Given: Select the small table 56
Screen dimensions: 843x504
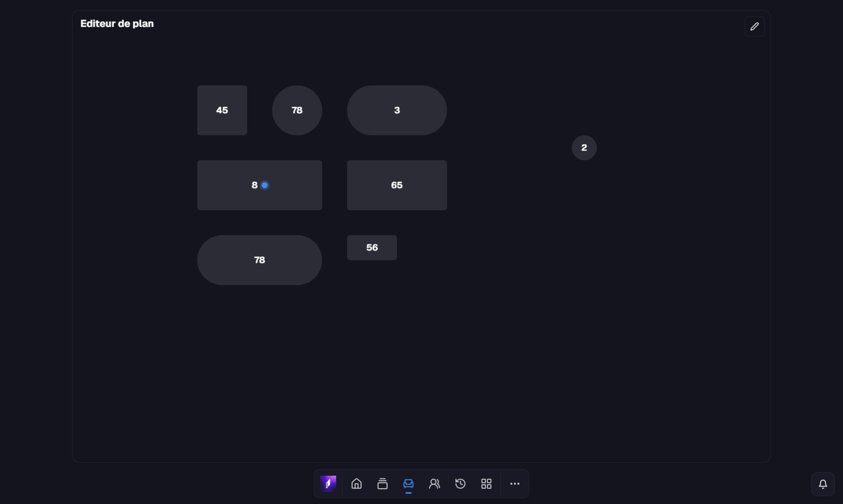Looking at the screenshot, I should tap(372, 247).
